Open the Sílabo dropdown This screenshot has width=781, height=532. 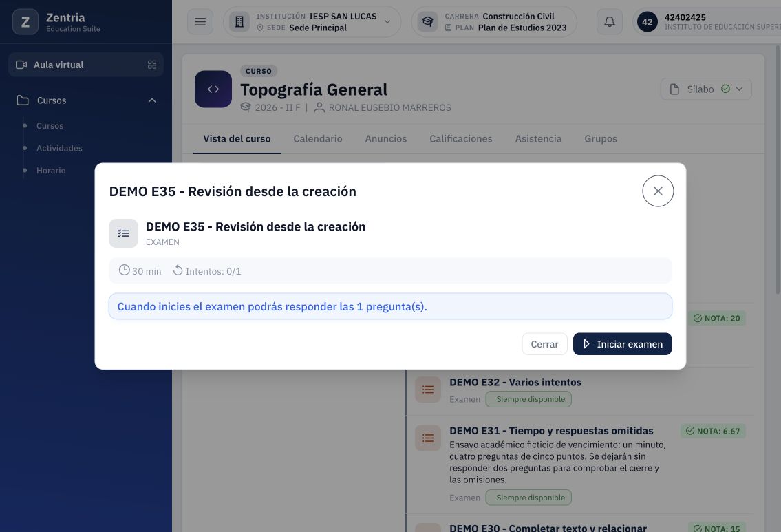pyautogui.click(x=706, y=89)
